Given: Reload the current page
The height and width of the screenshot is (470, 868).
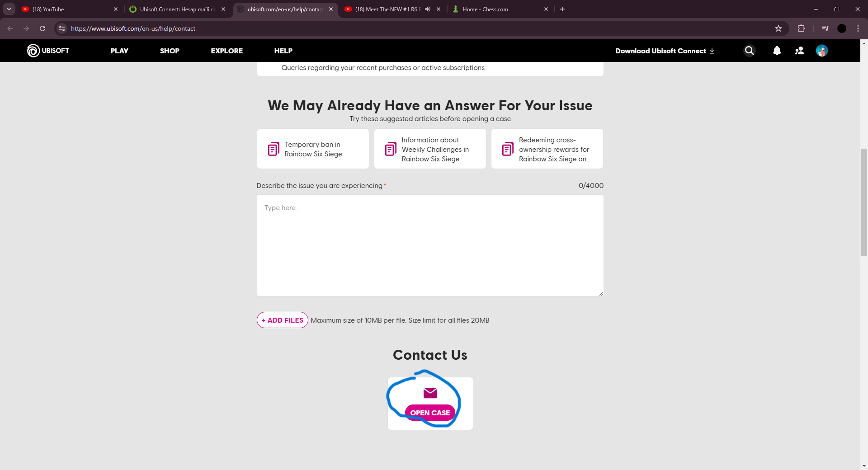Looking at the screenshot, I should (x=42, y=28).
